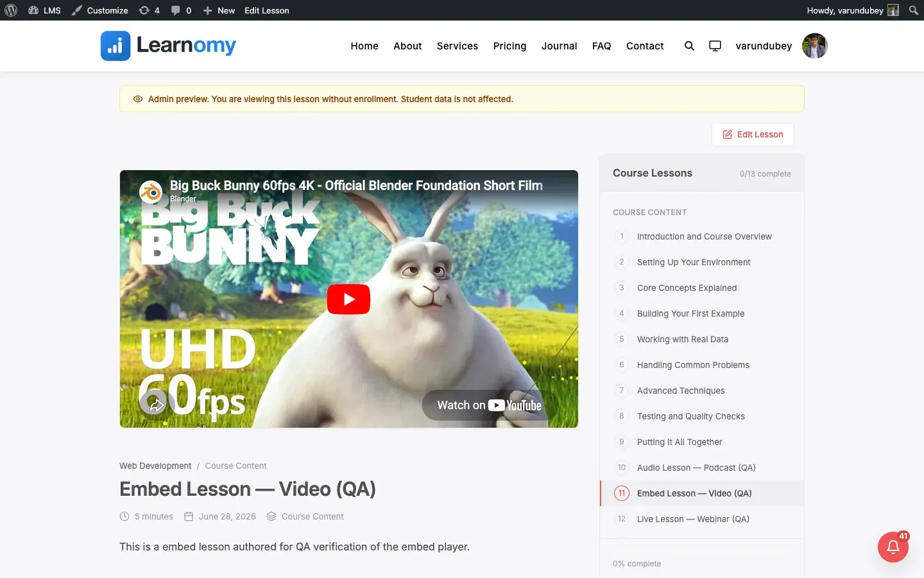Open Handling Common Problems lesson
The image size is (924, 578).
pyautogui.click(x=702, y=365)
